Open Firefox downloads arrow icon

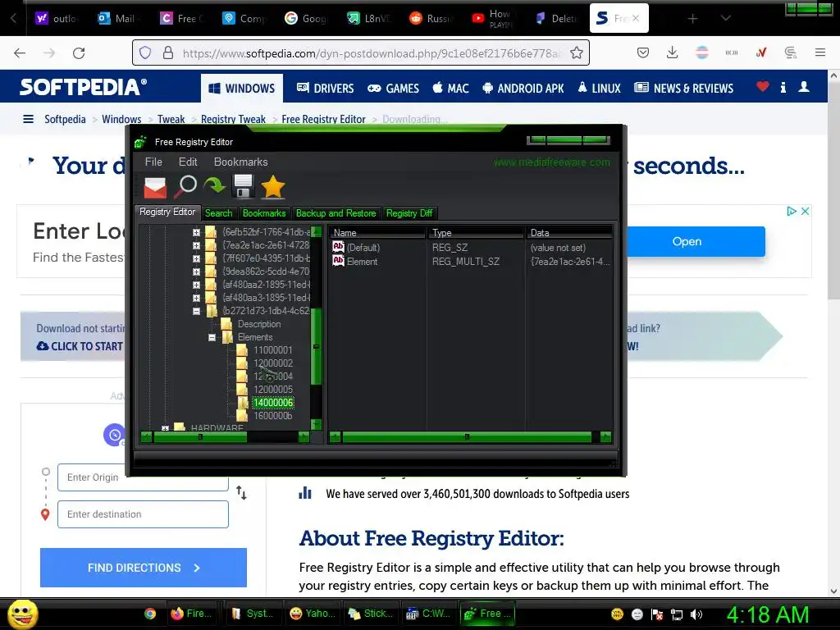[672, 52]
